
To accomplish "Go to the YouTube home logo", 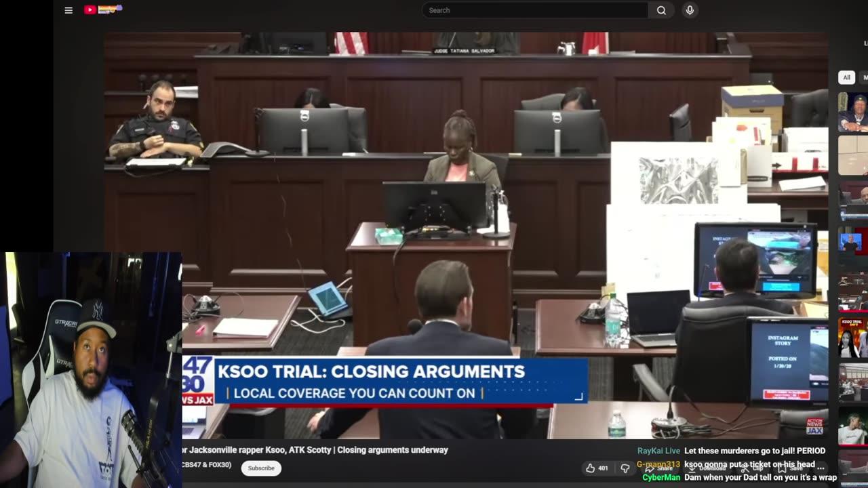I will (103, 9).
